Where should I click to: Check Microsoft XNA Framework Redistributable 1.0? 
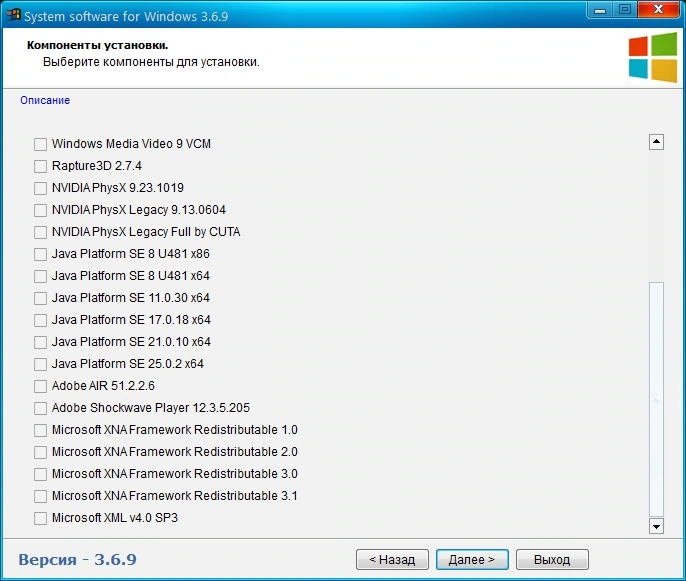pos(40,430)
